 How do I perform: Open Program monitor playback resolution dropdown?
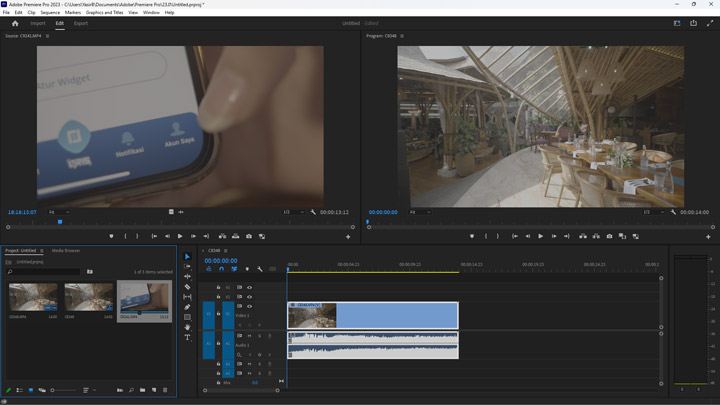653,212
